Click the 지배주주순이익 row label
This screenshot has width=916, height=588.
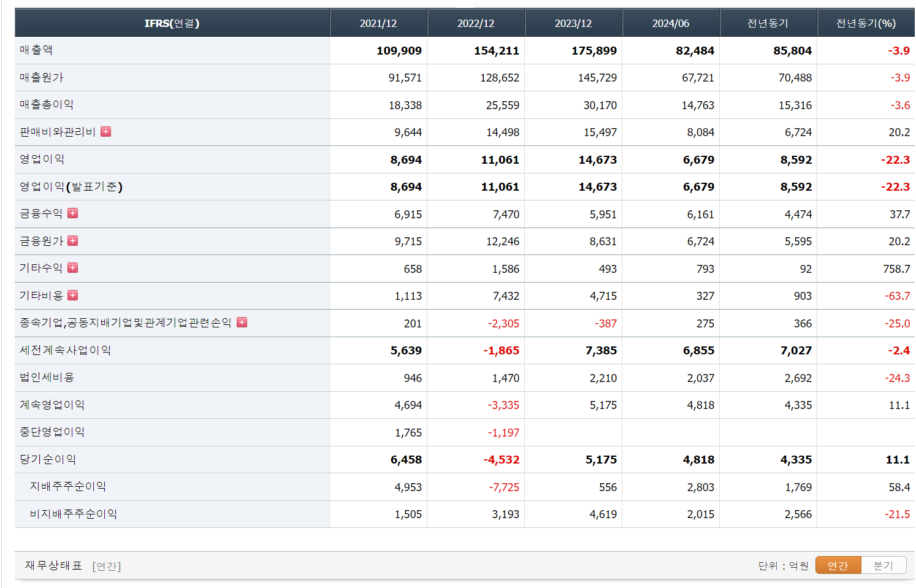pos(68,486)
